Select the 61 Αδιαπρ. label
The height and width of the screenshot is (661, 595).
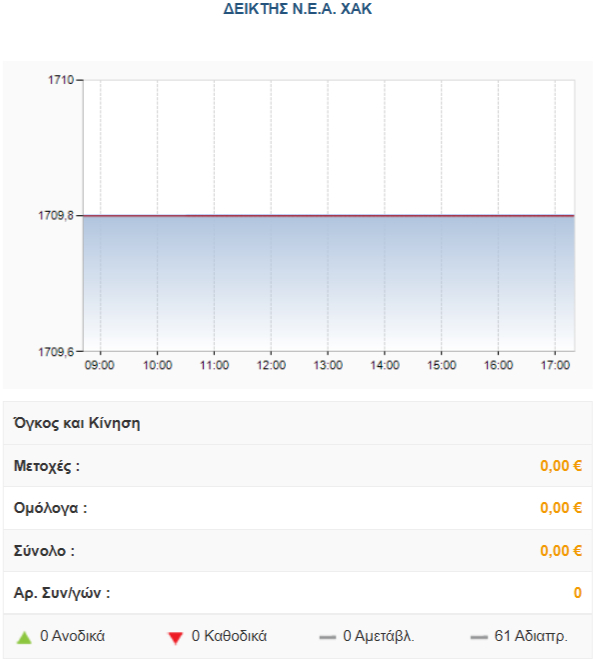531,636
